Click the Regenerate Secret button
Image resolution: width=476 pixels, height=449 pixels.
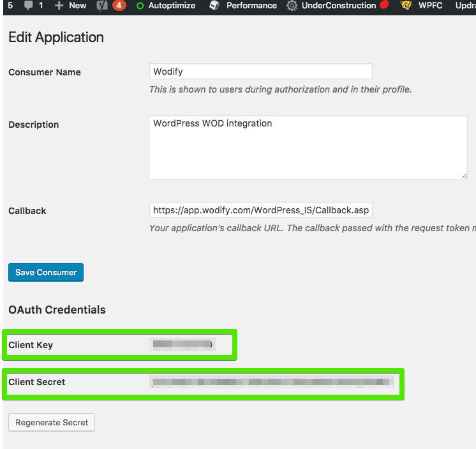click(x=52, y=422)
